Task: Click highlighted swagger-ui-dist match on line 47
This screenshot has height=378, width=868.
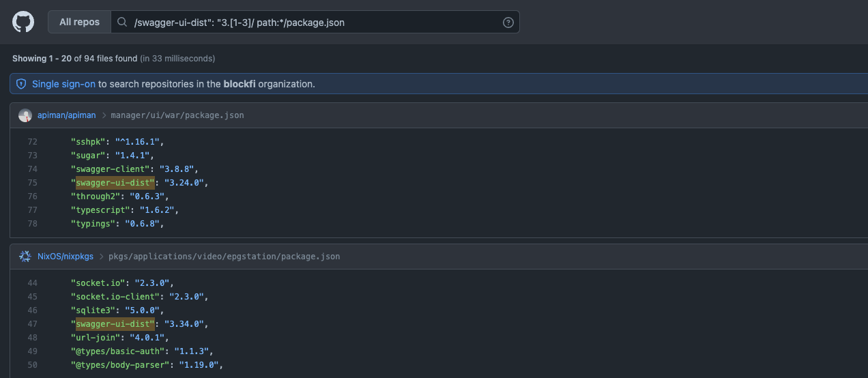Action: (115, 323)
